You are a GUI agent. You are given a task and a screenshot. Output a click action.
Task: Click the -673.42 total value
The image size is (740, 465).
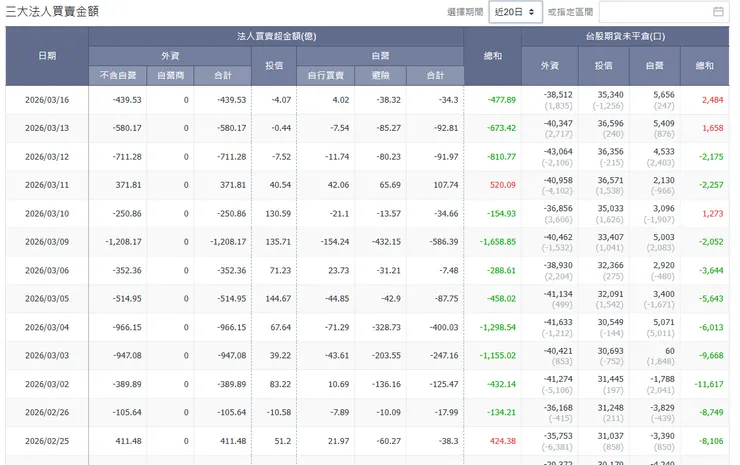point(502,128)
